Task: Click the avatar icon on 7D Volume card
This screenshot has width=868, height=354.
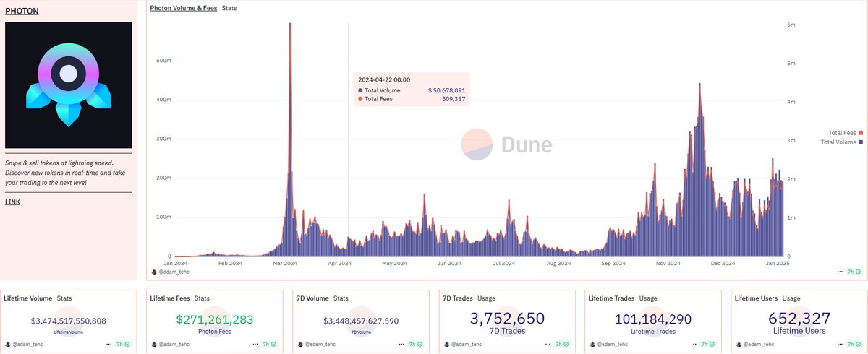Action: click(300, 345)
